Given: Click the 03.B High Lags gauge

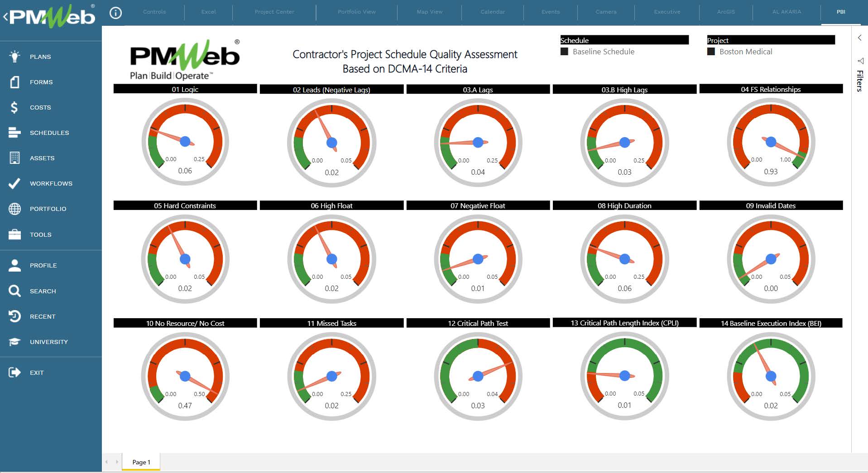Looking at the screenshot, I should [624, 143].
